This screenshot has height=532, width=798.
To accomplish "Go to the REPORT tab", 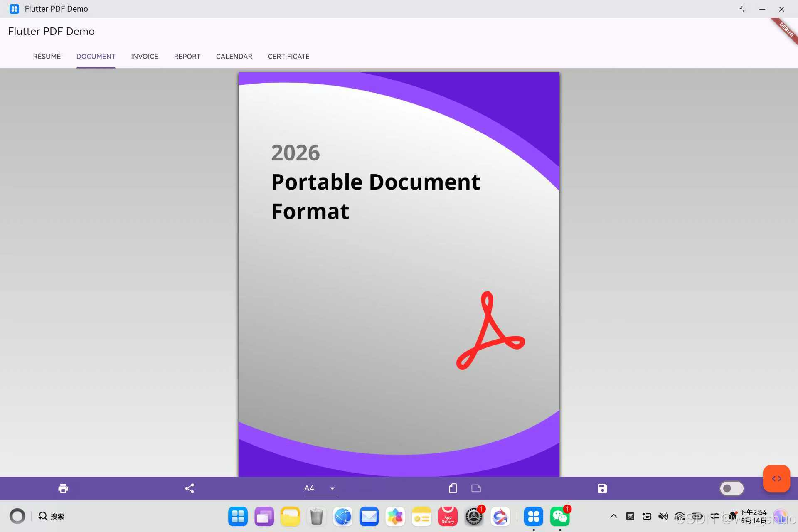I will coord(187,57).
